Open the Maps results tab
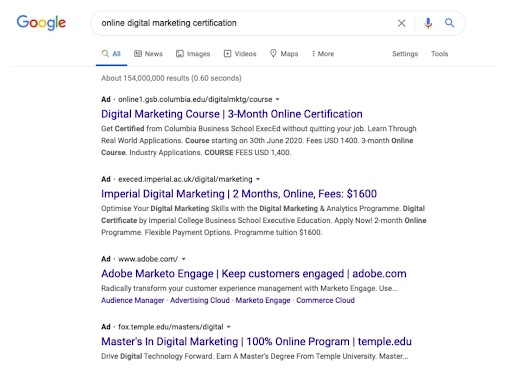The height and width of the screenshot is (376, 512). pyautogui.click(x=284, y=54)
